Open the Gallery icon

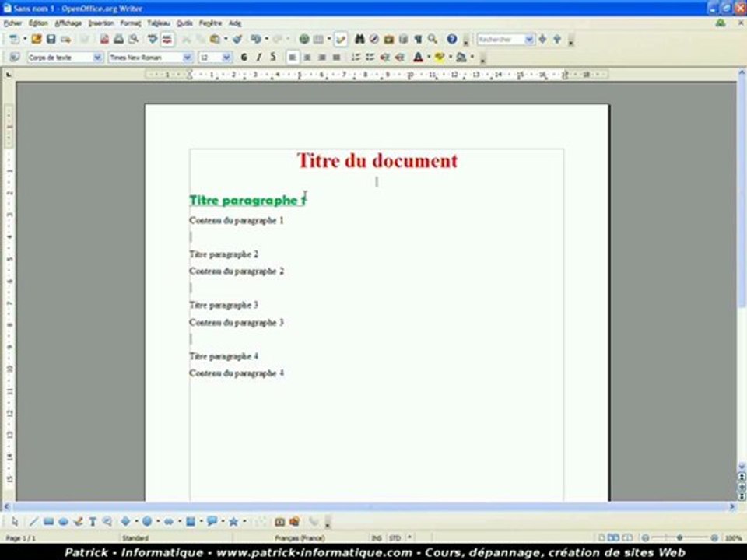(x=389, y=39)
